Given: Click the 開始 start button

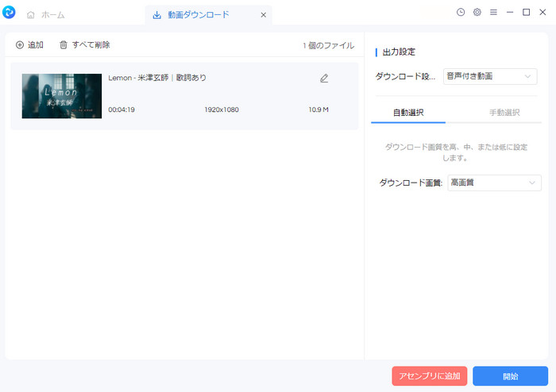Looking at the screenshot, I should pyautogui.click(x=510, y=375).
